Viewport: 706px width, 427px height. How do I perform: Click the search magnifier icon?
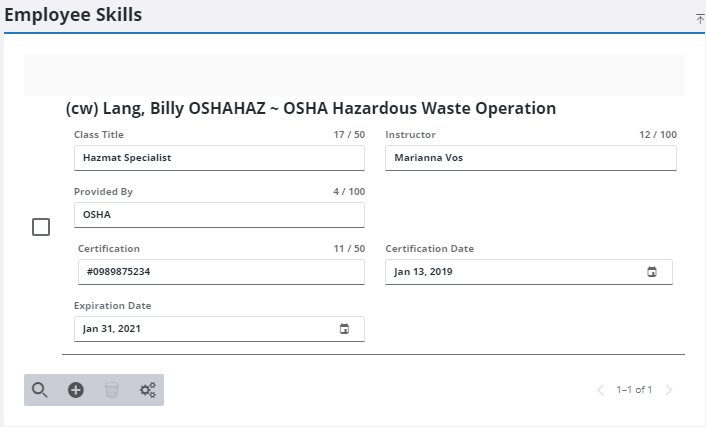click(40, 390)
